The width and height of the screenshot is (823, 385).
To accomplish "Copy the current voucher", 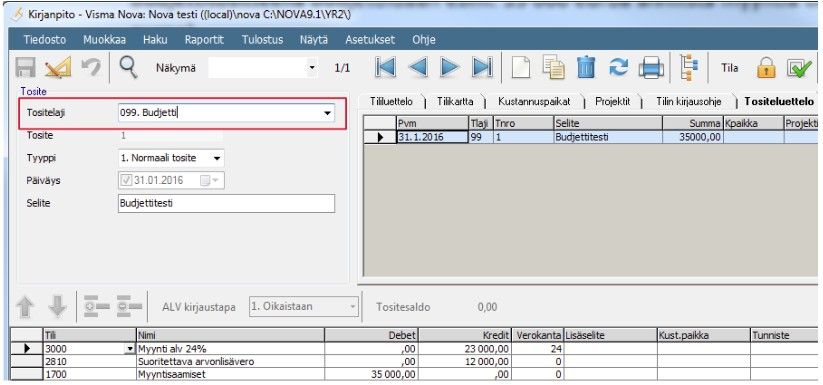I will pyautogui.click(x=553, y=68).
